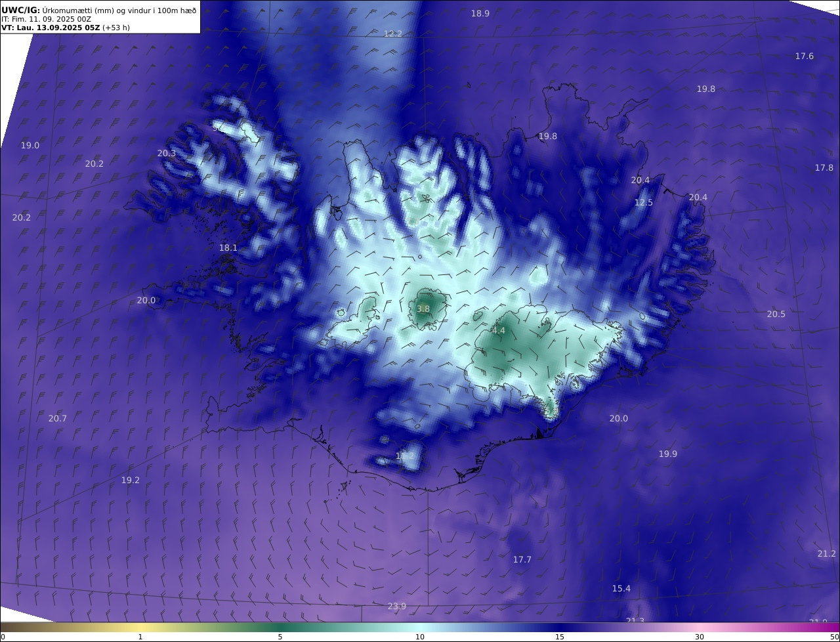Click the colorbar tick label '10'

pos(420,637)
